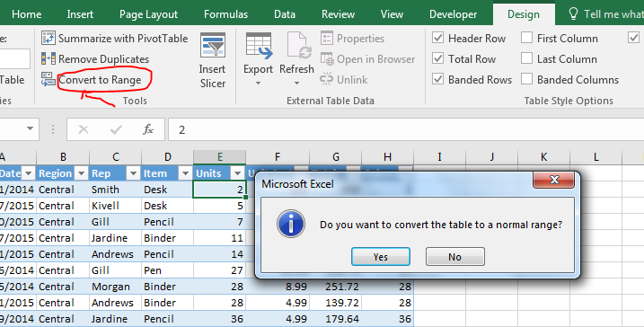Screen dimensions: 644x327
Task: Click the Export table icon
Action: pos(259,47)
